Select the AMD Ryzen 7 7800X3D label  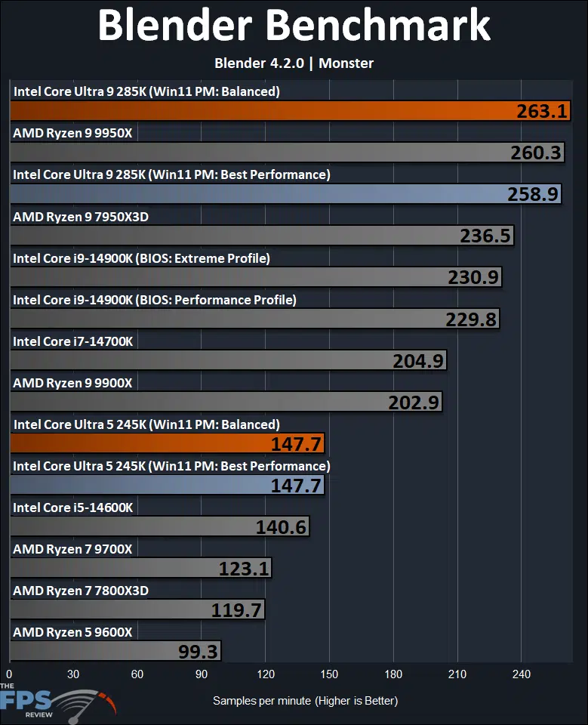pyautogui.click(x=81, y=591)
